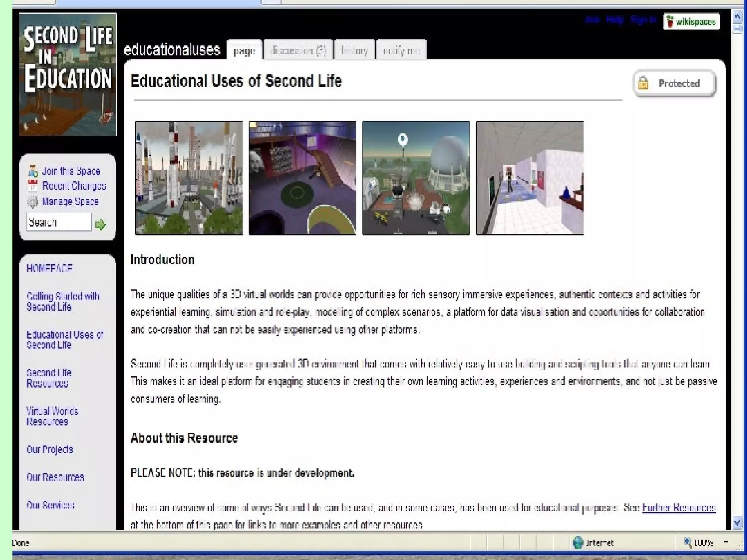
Task: Click the Join this Space person icon
Action: [33, 171]
